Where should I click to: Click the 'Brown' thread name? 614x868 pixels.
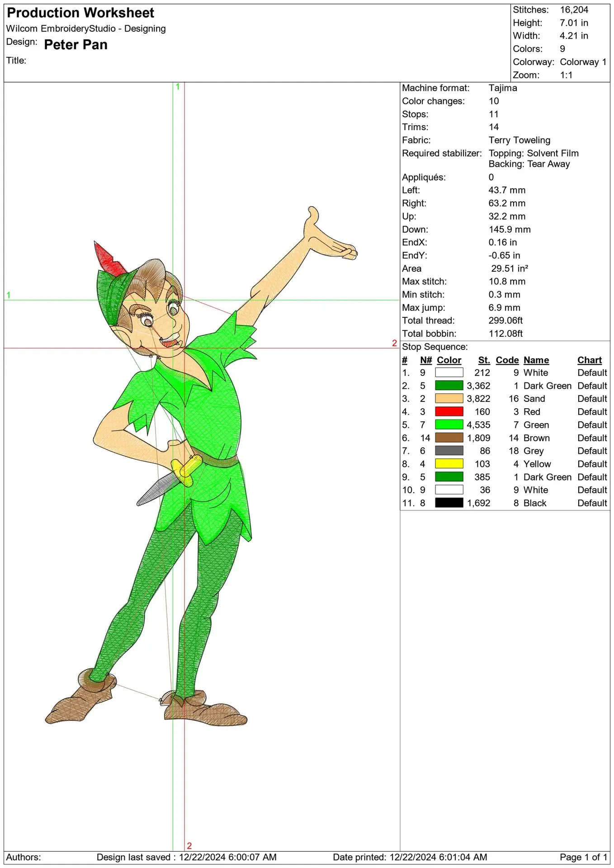[537, 438]
